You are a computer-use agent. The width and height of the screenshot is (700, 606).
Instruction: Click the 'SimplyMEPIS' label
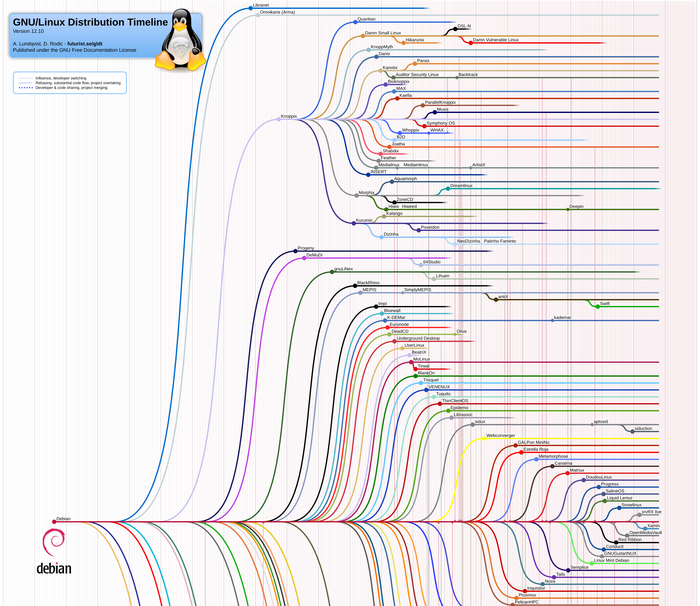pos(418,290)
